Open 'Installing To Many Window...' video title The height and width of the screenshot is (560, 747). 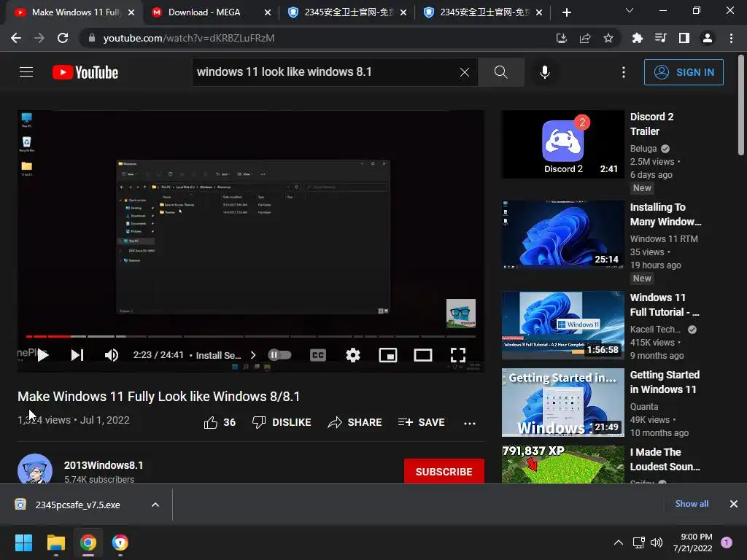click(665, 214)
